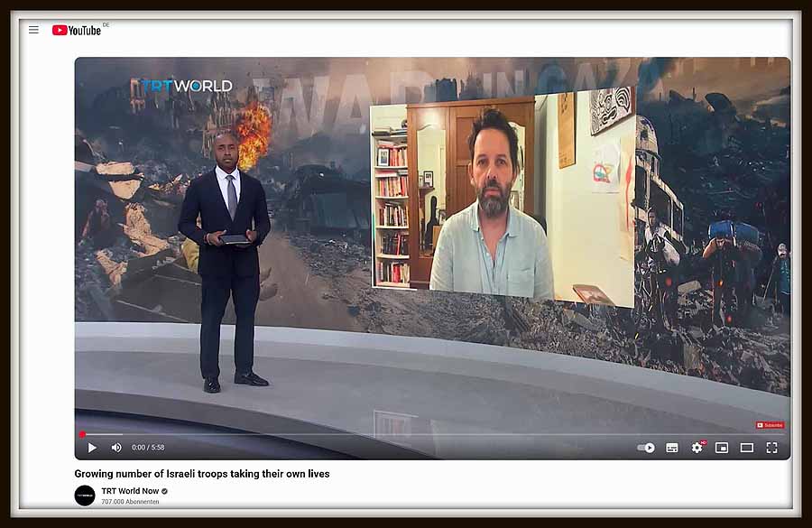Open the YouTube hamburger menu
The width and height of the screenshot is (812, 528).
33,30
